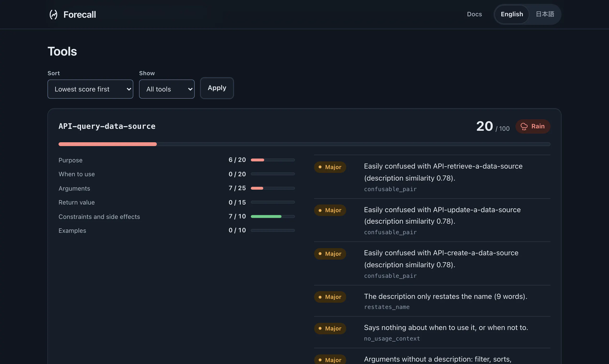Click the Constraints and side effects label
The height and width of the screenshot is (364, 609).
pyautogui.click(x=99, y=216)
